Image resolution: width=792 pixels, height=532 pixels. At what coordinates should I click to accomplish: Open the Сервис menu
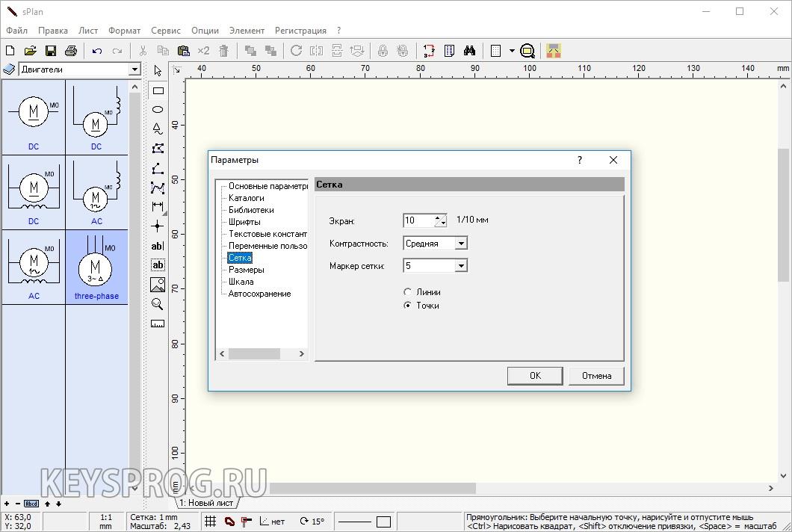pos(165,31)
